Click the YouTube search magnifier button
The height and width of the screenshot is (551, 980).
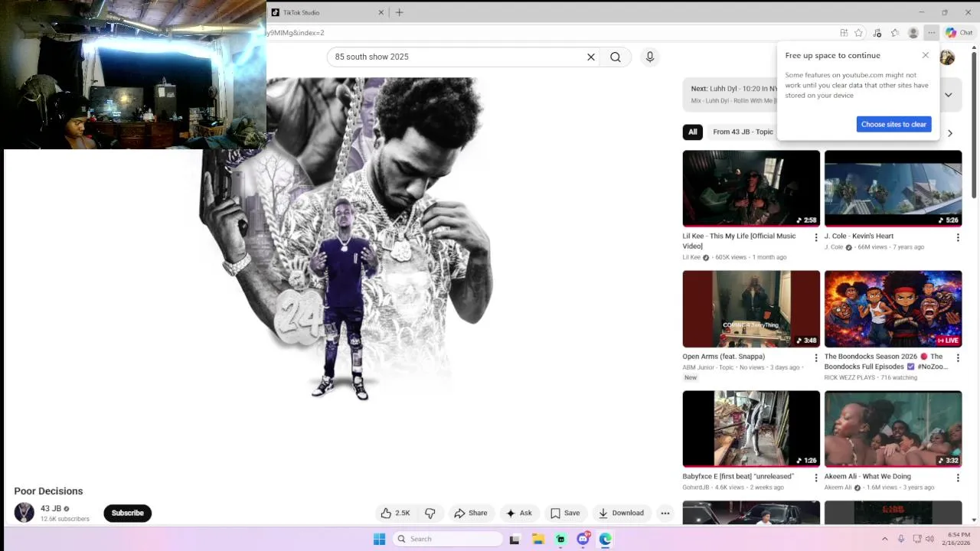(616, 57)
